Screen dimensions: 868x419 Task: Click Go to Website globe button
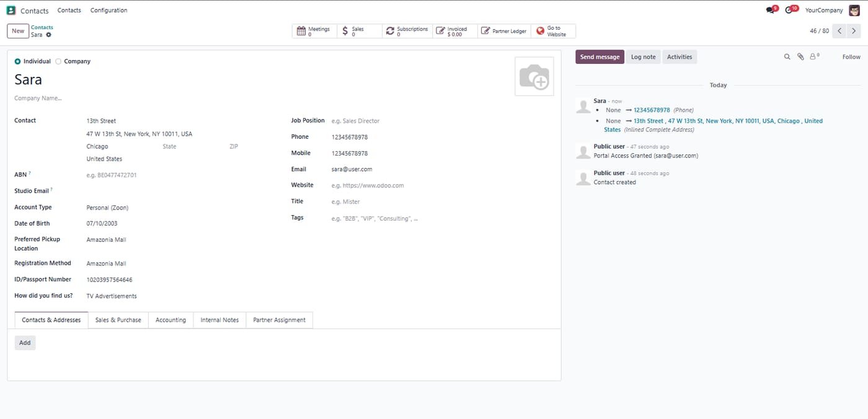pyautogui.click(x=553, y=31)
